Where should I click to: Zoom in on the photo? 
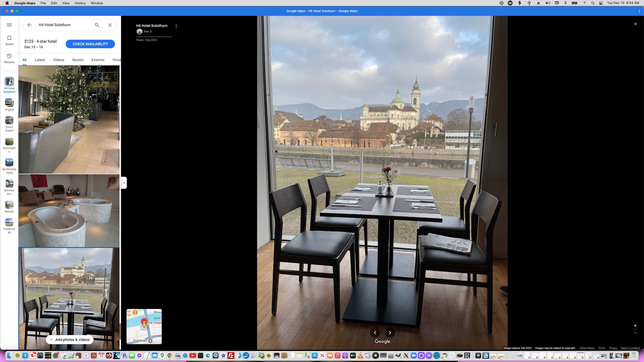tap(635, 326)
